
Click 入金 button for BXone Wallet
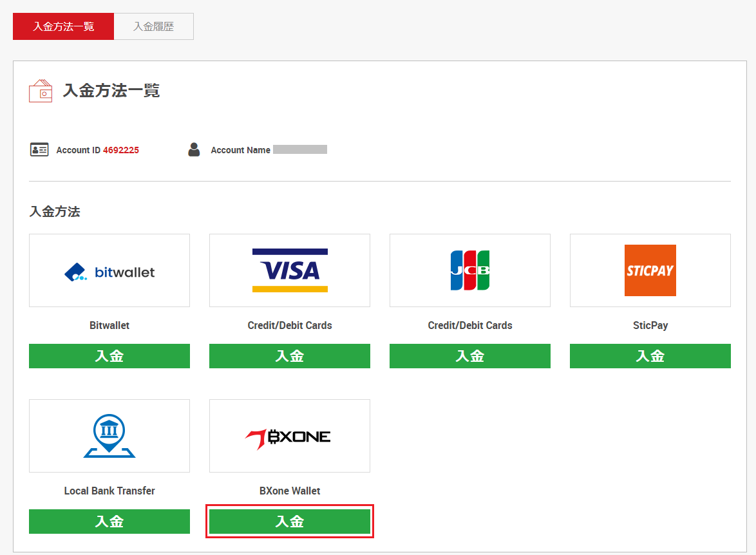tap(290, 522)
